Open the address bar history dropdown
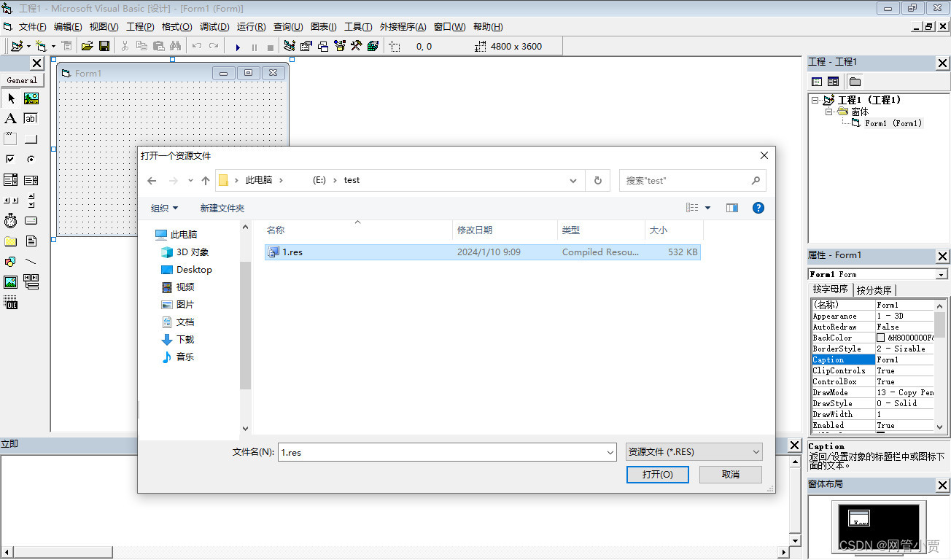Viewport: 951px width, 560px height. click(573, 181)
